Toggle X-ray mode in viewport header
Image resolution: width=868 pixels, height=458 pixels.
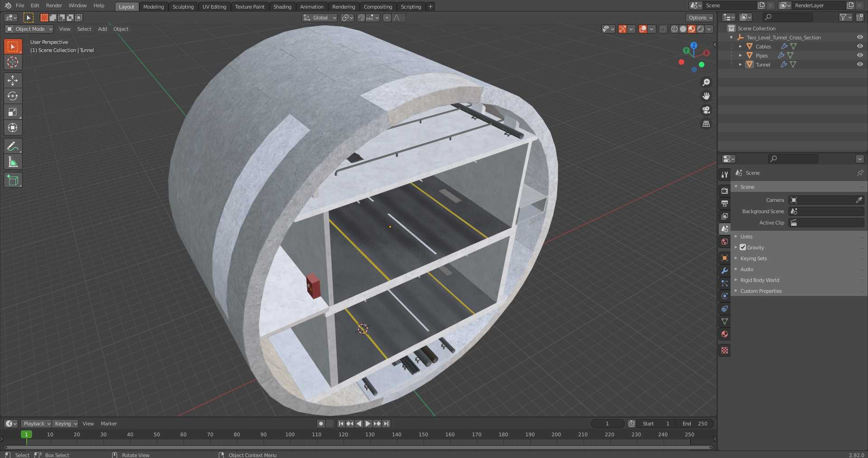click(663, 29)
